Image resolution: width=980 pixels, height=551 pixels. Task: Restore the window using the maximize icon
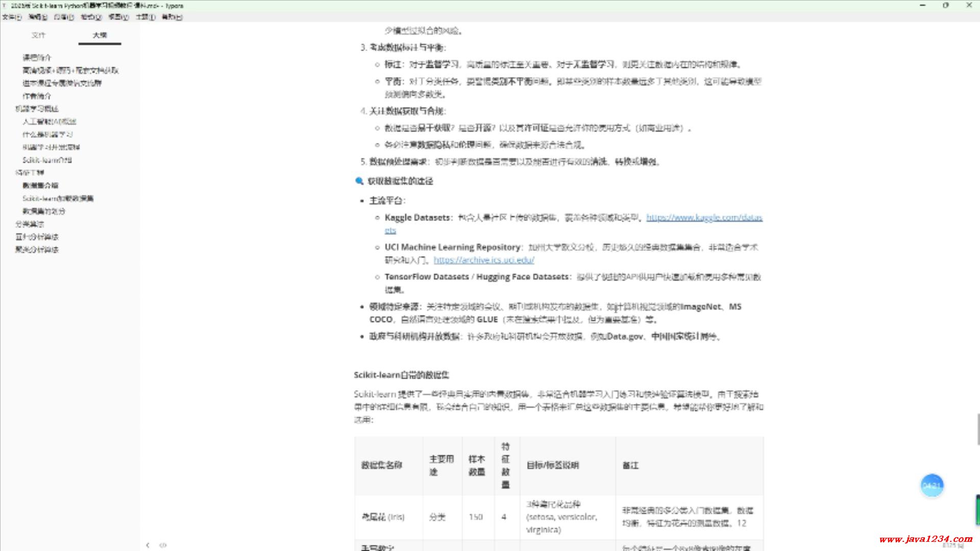(x=945, y=5)
